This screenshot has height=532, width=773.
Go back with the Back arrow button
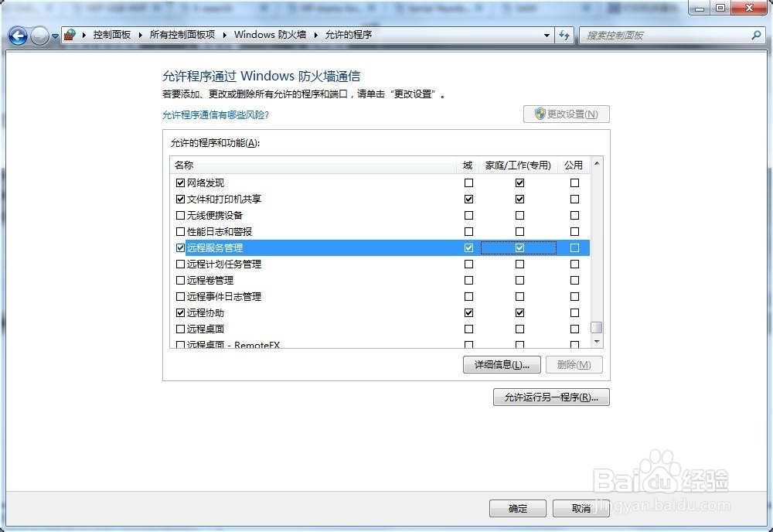click(19, 36)
